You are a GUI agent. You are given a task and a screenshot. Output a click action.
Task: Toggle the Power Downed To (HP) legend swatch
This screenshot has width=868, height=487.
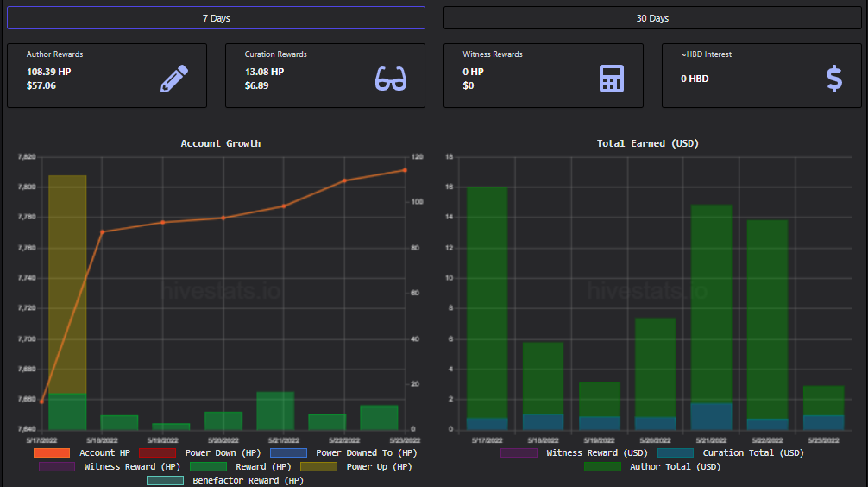coord(288,452)
